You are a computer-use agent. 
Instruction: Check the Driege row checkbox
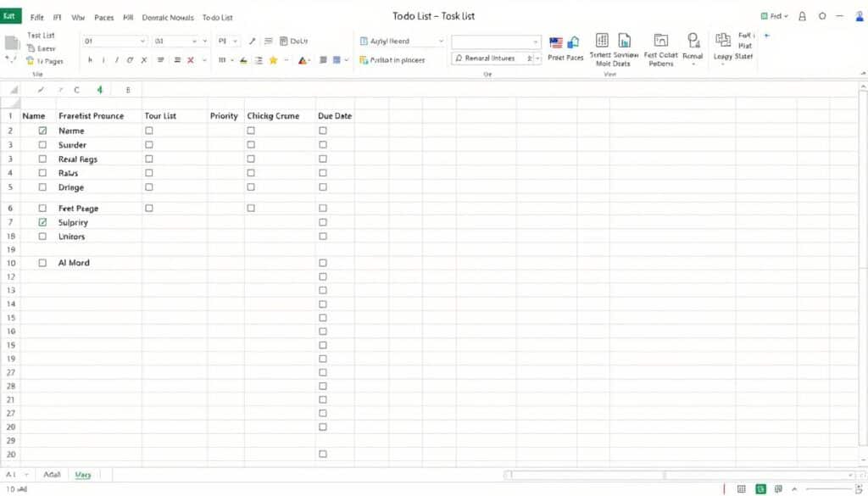pyautogui.click(x=42, y=187)
